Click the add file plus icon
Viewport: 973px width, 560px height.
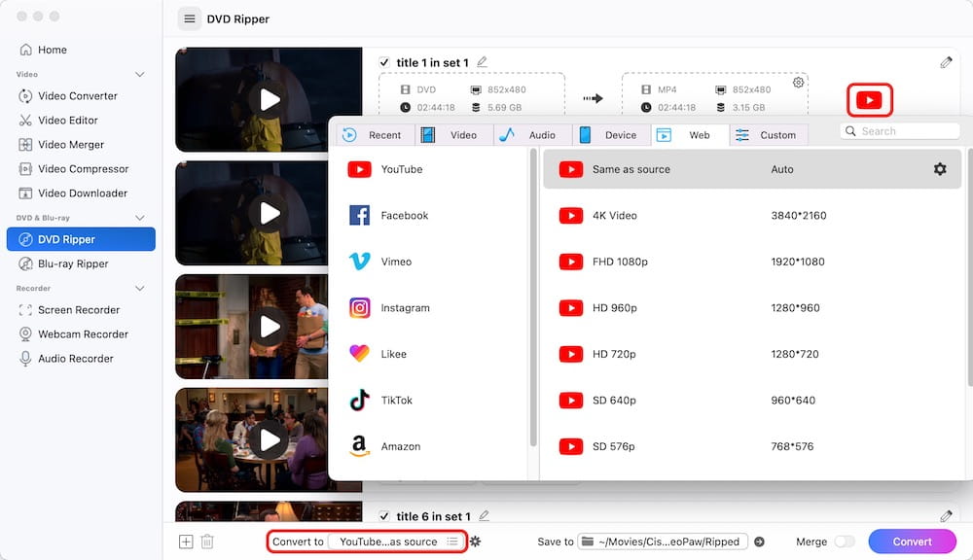click(x=186, y=542)
